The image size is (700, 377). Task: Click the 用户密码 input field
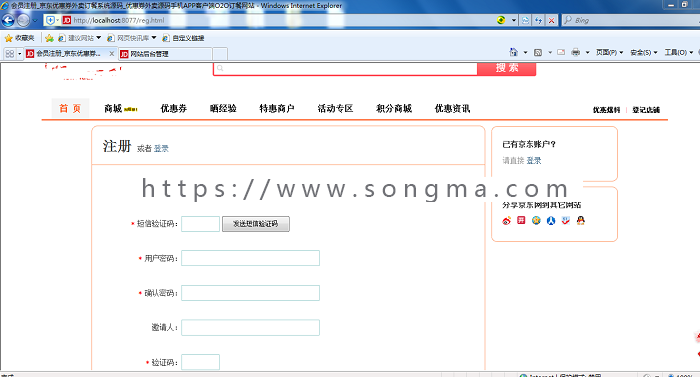[x=250, y=258]
